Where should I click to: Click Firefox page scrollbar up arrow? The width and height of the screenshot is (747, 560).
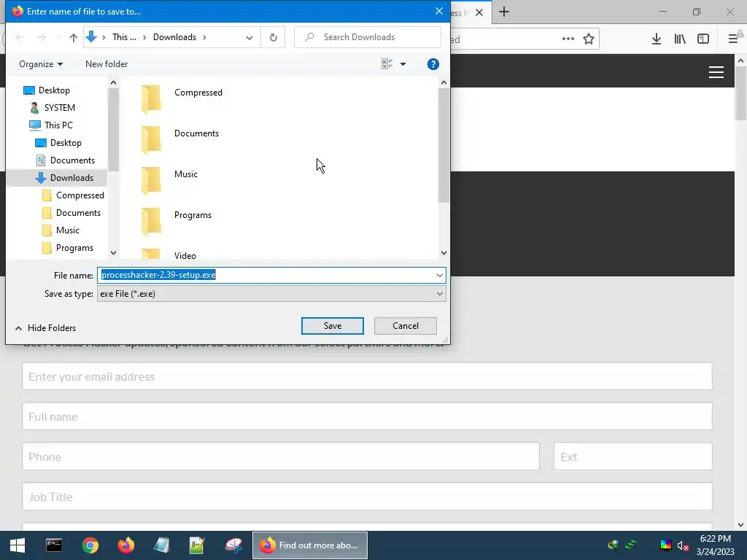click(740, 61)
